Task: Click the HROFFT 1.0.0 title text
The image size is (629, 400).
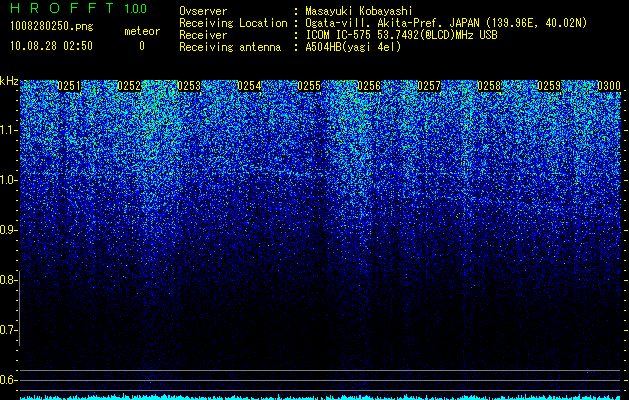Action: 78,8
